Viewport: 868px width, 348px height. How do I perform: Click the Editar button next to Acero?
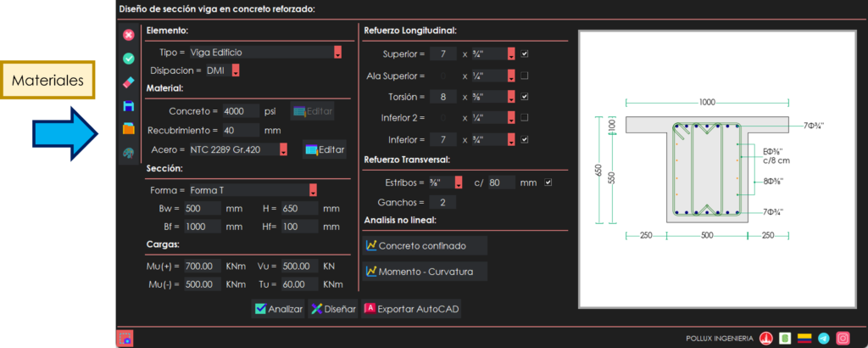coord(325,150)
